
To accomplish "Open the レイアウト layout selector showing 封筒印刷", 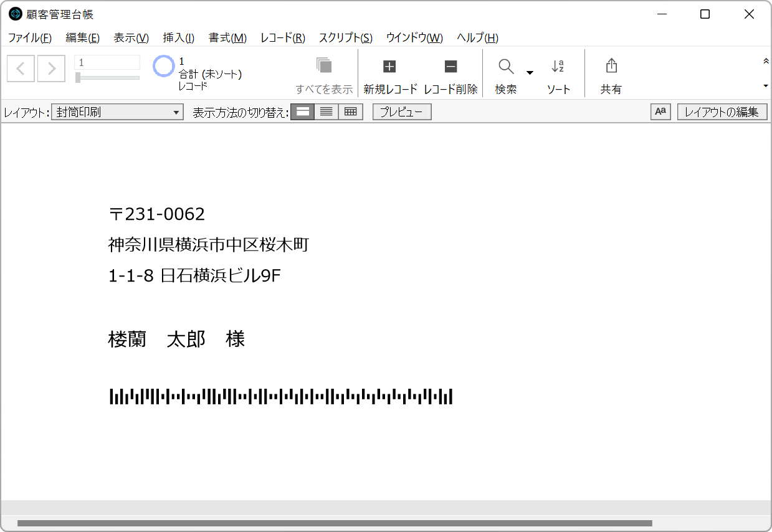I will coord(117,112).
